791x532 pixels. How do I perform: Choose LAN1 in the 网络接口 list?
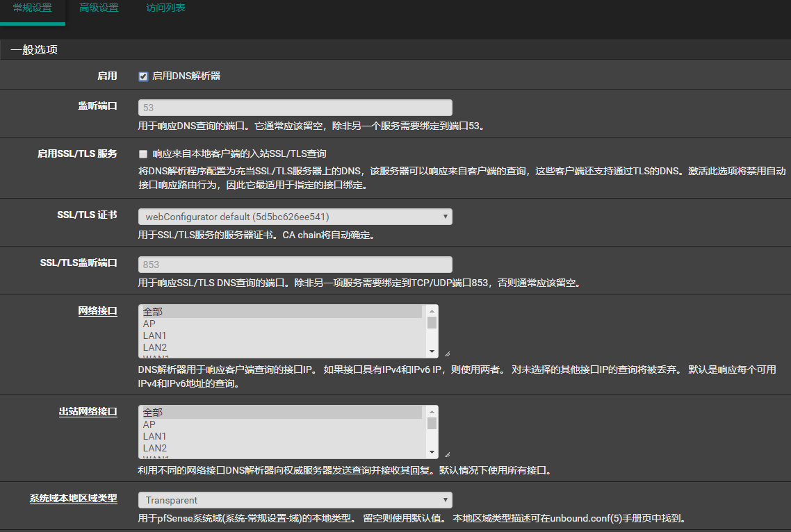tap(282, 335)
